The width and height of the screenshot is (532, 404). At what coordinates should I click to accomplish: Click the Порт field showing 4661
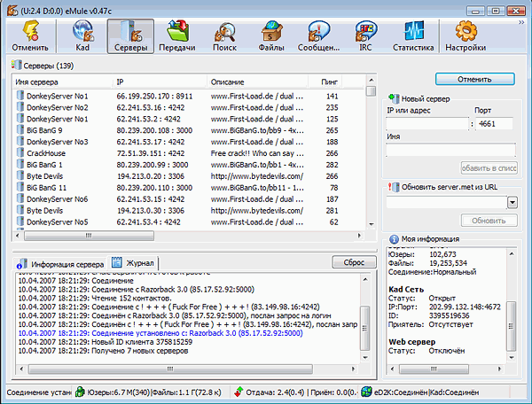pyautogui.click(x=494, y=124)
